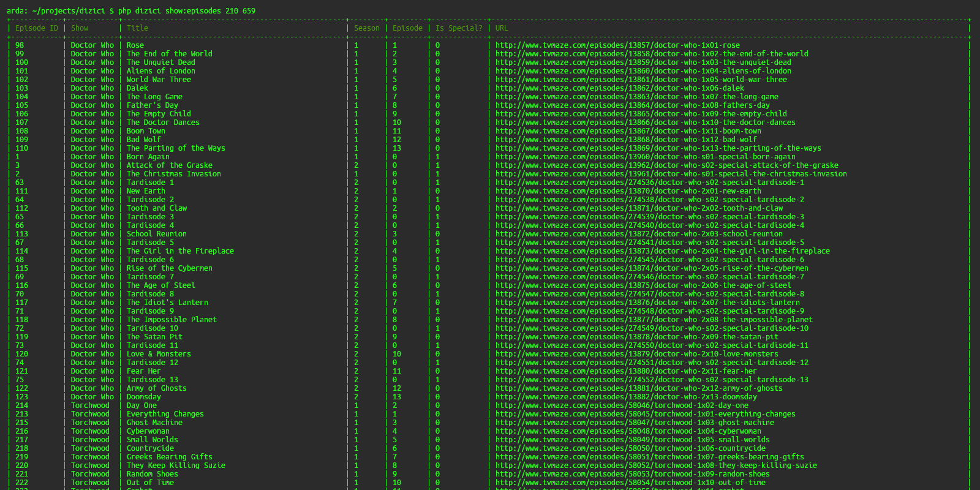Select the title 'The Age of Steel'

tap(161, 285)
